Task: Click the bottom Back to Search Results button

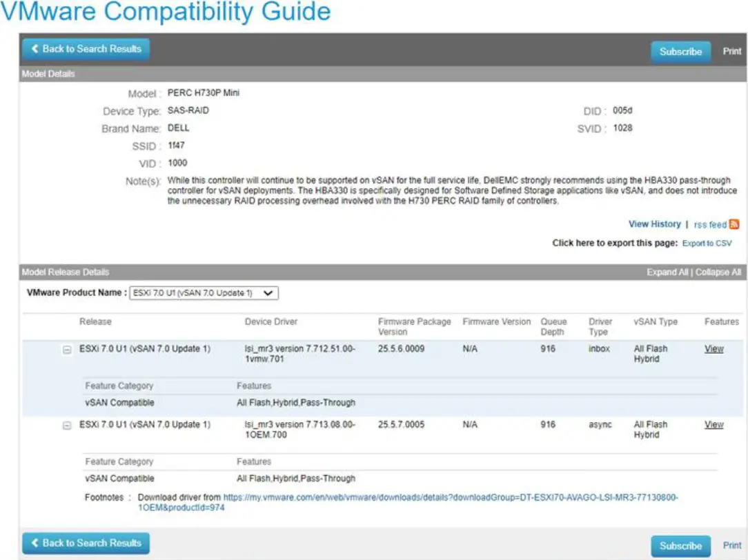Action: click(x=86, y=543)
